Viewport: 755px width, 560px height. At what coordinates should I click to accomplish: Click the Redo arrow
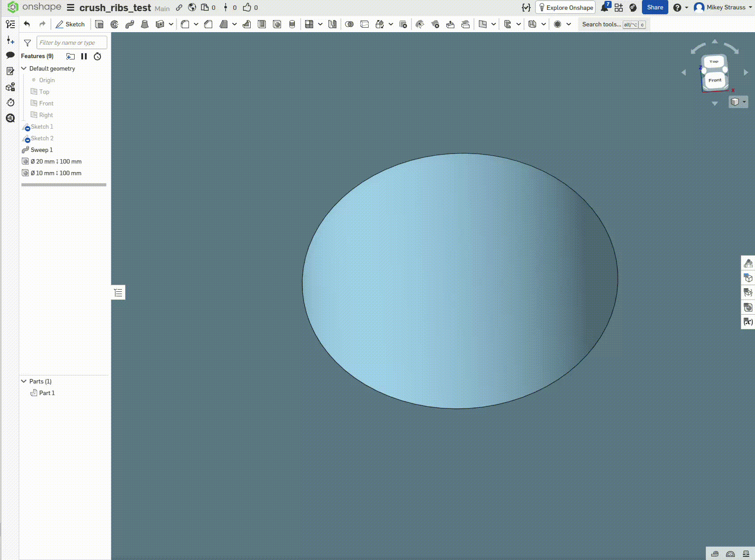coord(42,24)
